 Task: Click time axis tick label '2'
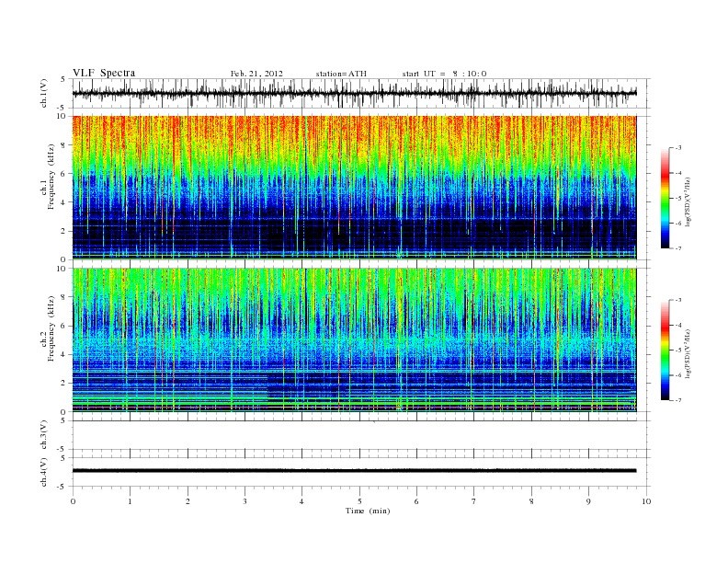(x=188, y=501)
